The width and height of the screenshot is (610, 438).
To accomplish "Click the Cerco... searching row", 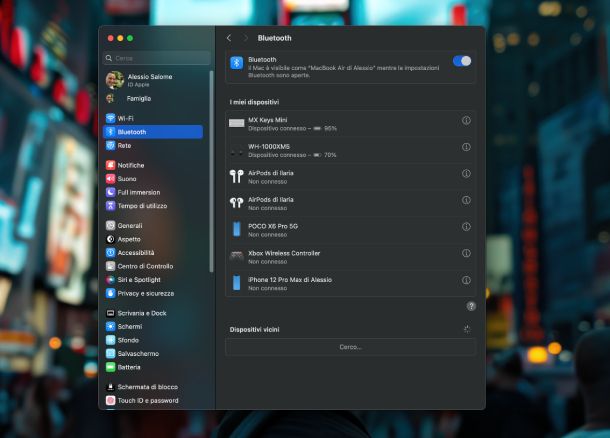I will coord(351,347).
